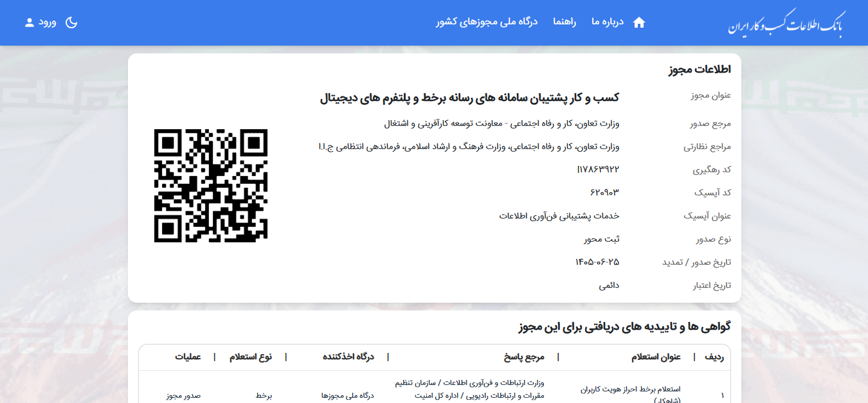Viewport: 868px width, 403px height.
Task: Click the tracking code value ۱۱۷۸۶۳۹۲۲
Action: click(x=598, y=169)
